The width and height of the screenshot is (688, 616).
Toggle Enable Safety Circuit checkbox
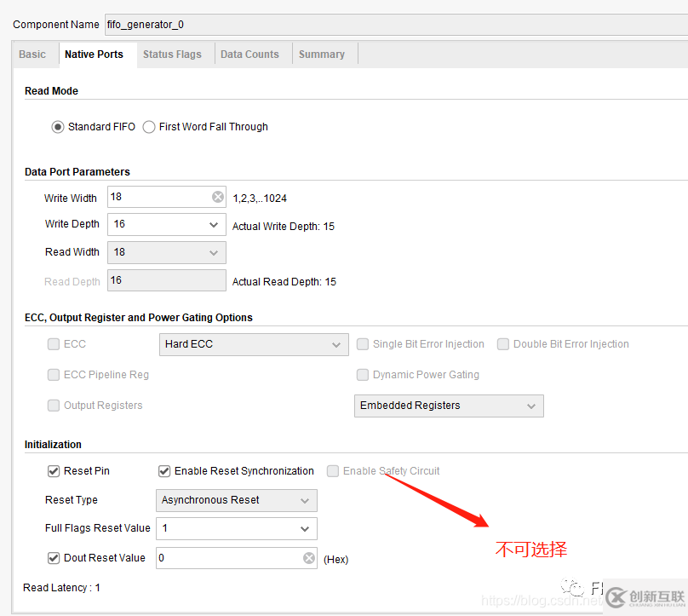click(x=333, y=471)
